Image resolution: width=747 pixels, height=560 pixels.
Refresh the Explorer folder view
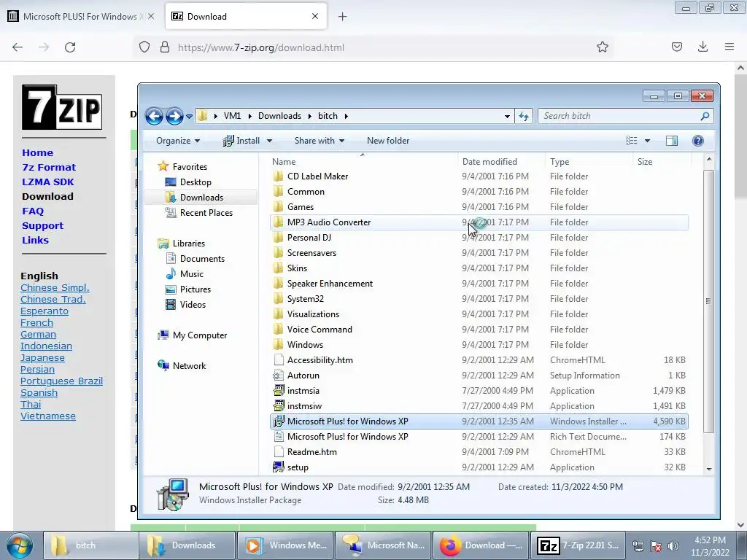[x=524, y=116]
